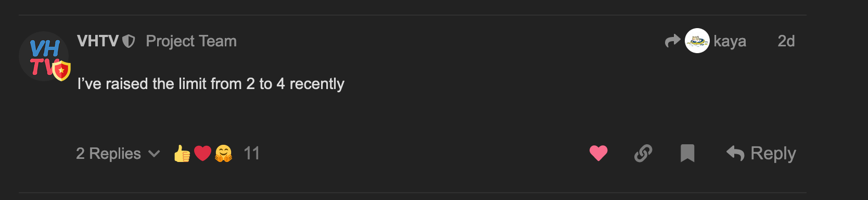Open VHTV user avatar
868x200 pixels.
point(44,56)
